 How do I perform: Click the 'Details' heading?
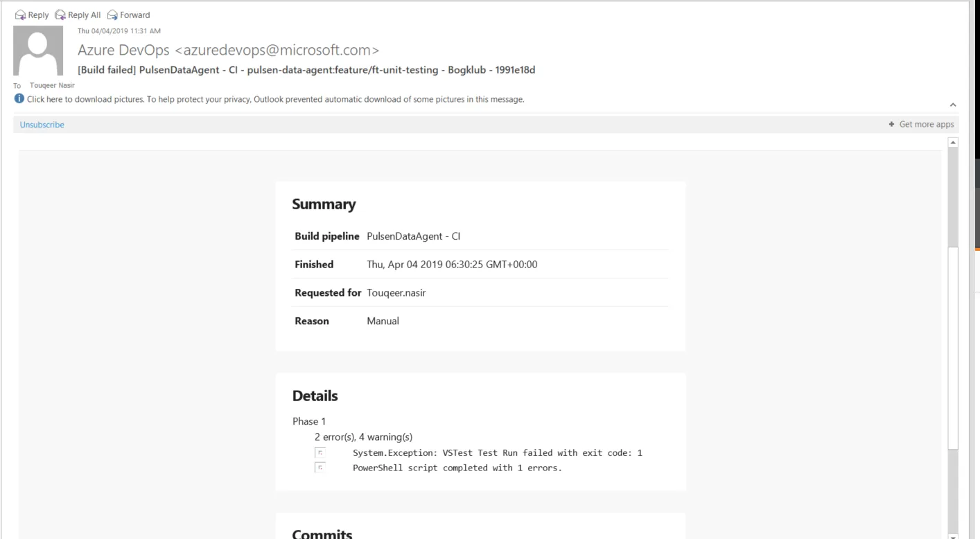coord(315,396)
